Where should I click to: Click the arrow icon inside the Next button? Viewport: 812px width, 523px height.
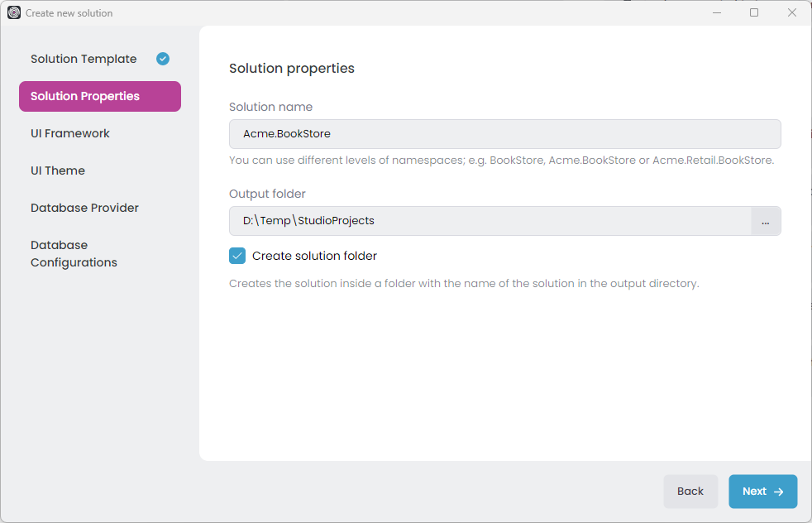[x=778, y=492]
